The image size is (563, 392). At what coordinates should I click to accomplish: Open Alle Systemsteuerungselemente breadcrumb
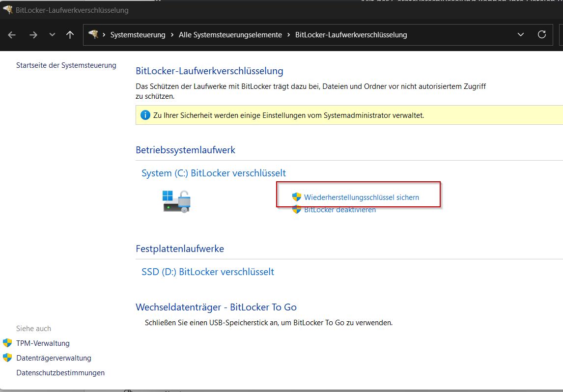230,35
